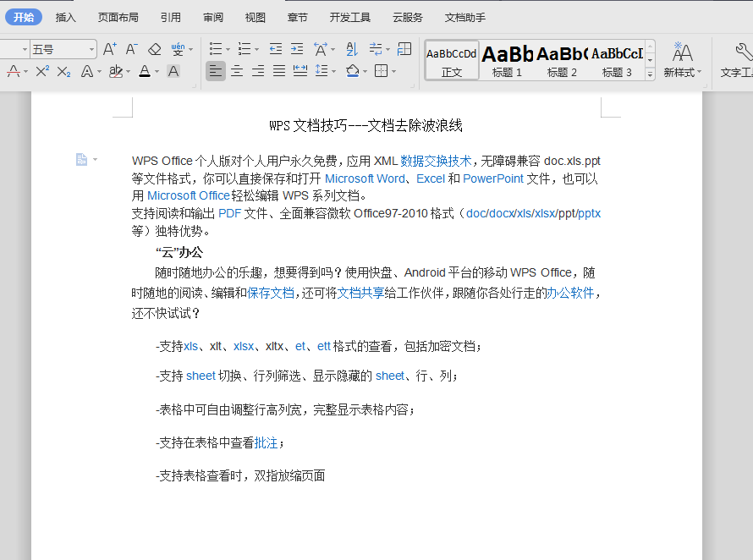753x560 pixels.
Task: Clear formatting with the eraser icon
Action: coord(155,49)
